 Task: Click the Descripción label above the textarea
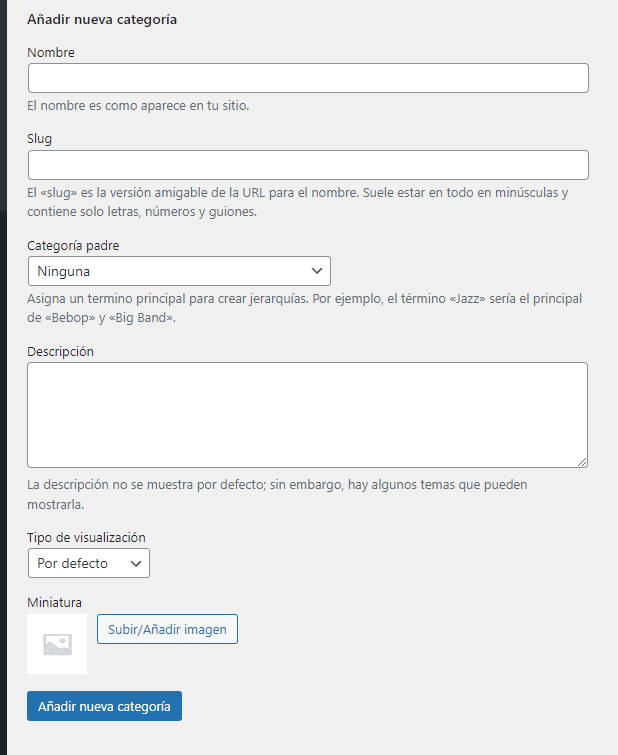[60, 351]
